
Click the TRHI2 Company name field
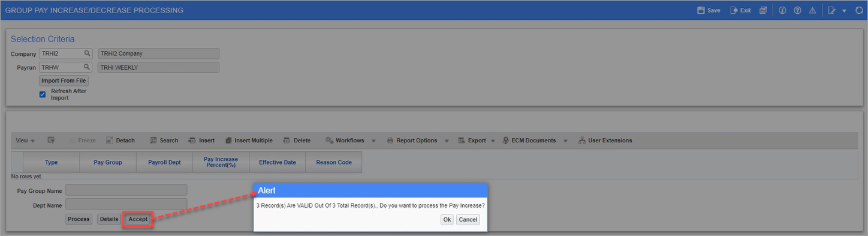158,53
